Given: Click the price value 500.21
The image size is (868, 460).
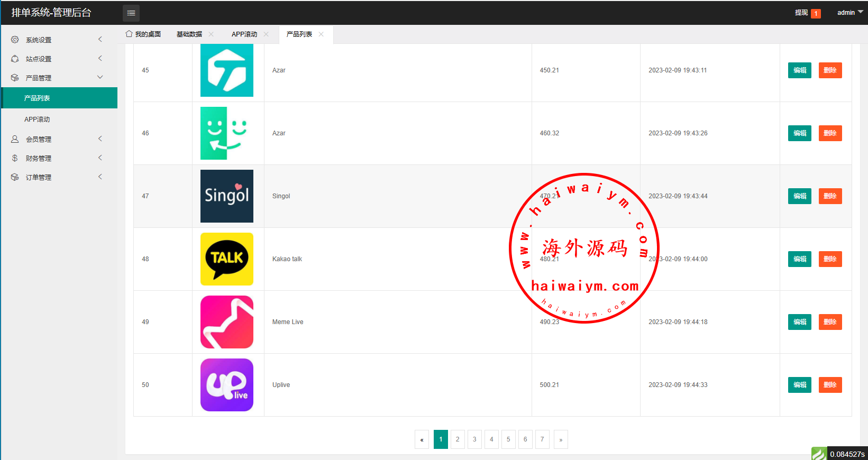Looking at the screenshot, I should [549, 385].
